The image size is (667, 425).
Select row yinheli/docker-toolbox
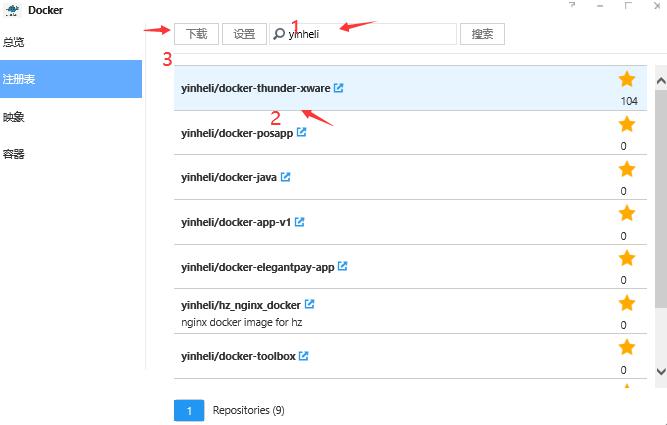(410, 356)
